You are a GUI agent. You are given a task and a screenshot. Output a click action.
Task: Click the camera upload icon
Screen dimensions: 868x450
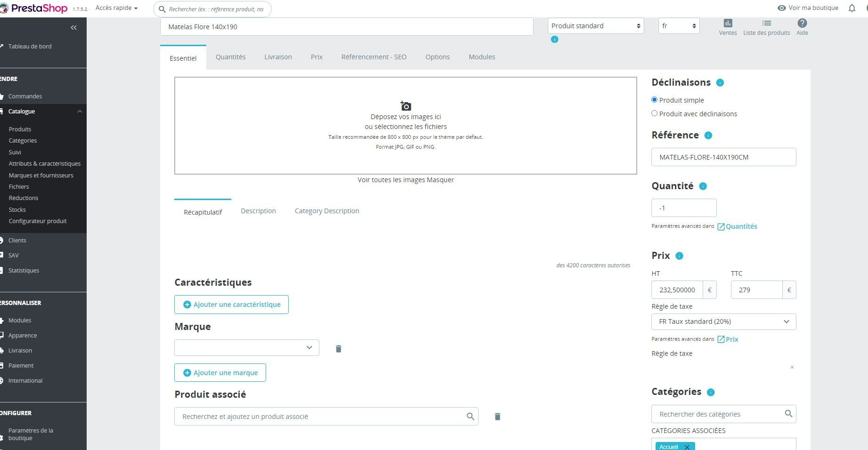point(406,106)
